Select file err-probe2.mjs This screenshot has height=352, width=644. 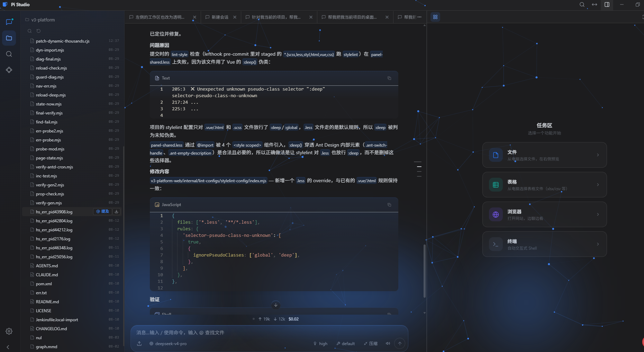coord(71,131)
